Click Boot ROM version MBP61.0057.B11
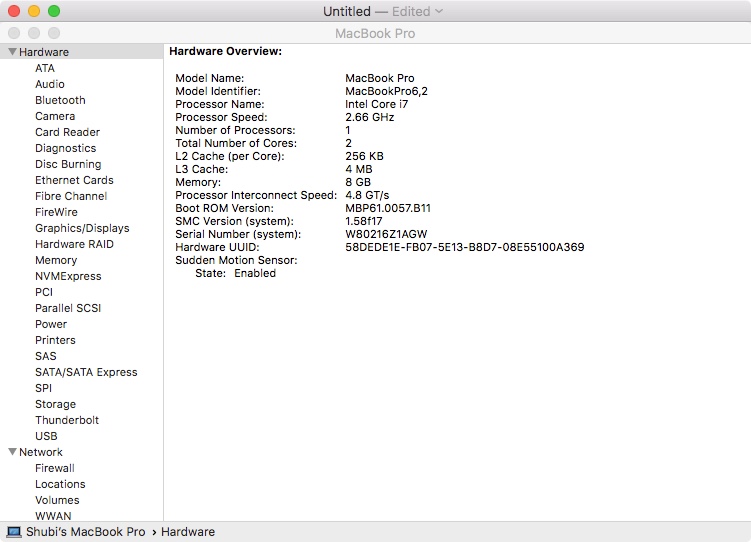 click(x=388, y=208)
